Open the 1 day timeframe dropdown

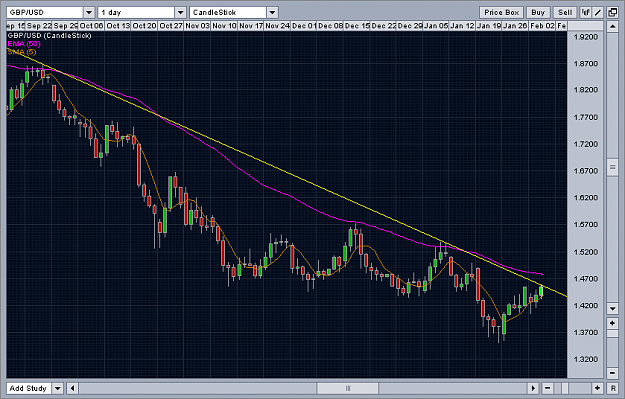coord(181,12)
